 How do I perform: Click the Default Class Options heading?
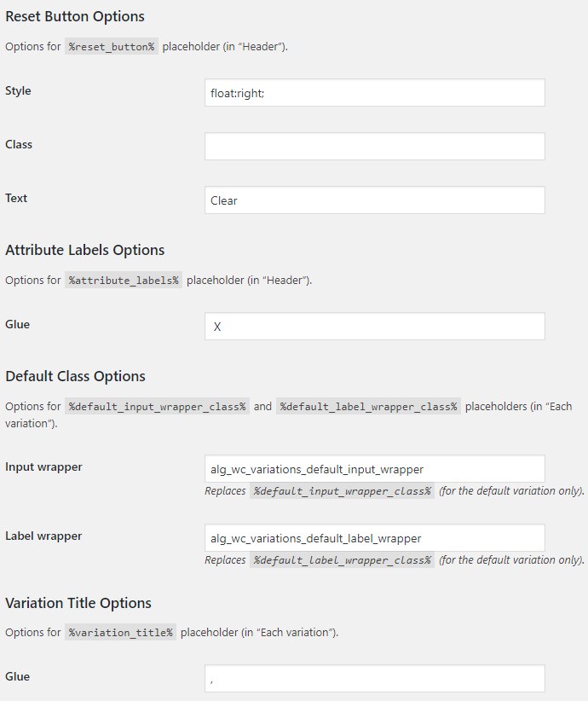click(x=76, y=376)
